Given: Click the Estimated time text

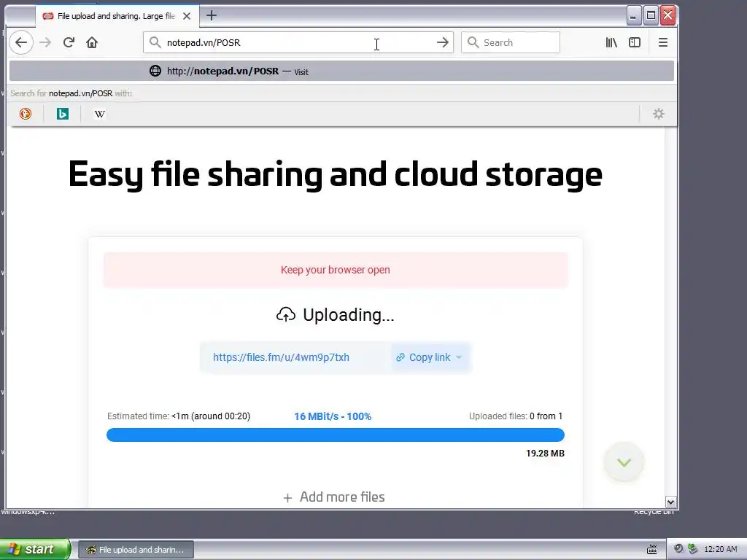Looking at the screenshot, I should click(179, 416).
